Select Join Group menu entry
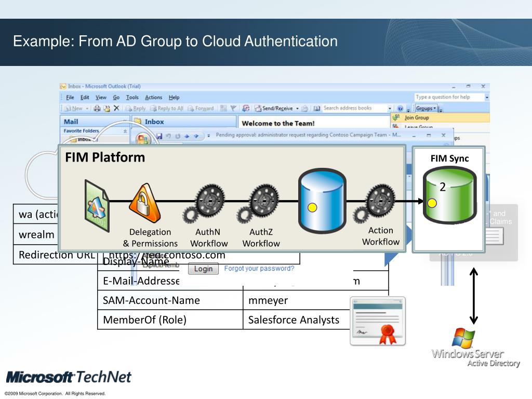Image resolution: width=532 pixels, height=399 pixels. [x=440, y=117]
